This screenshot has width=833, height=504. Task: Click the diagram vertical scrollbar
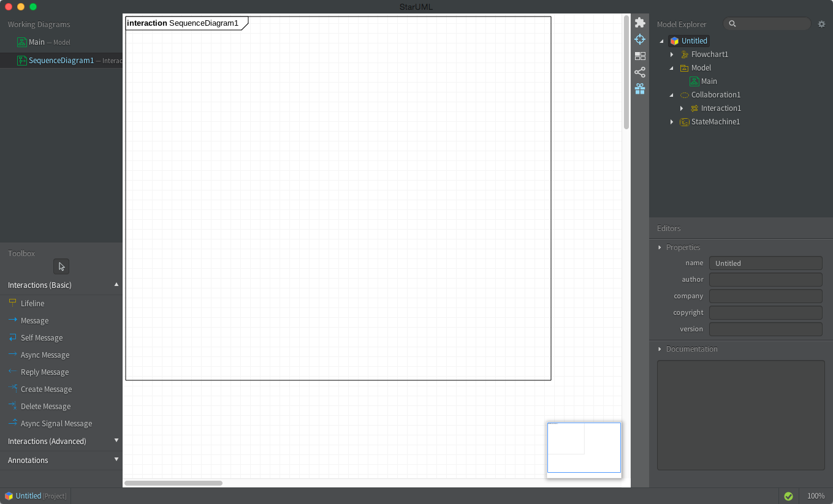tap(626, 72)
